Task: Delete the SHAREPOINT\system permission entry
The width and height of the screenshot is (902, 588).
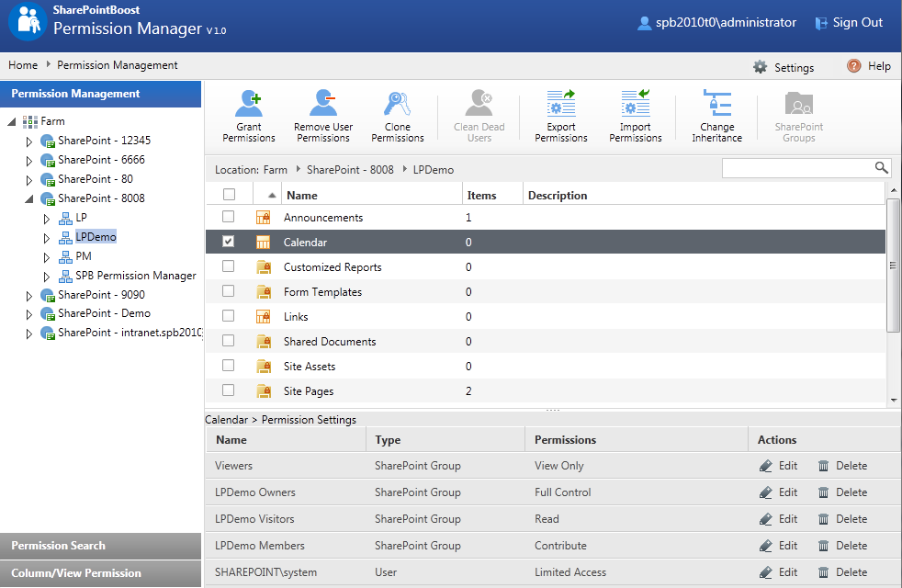Action: coord(842,571)
